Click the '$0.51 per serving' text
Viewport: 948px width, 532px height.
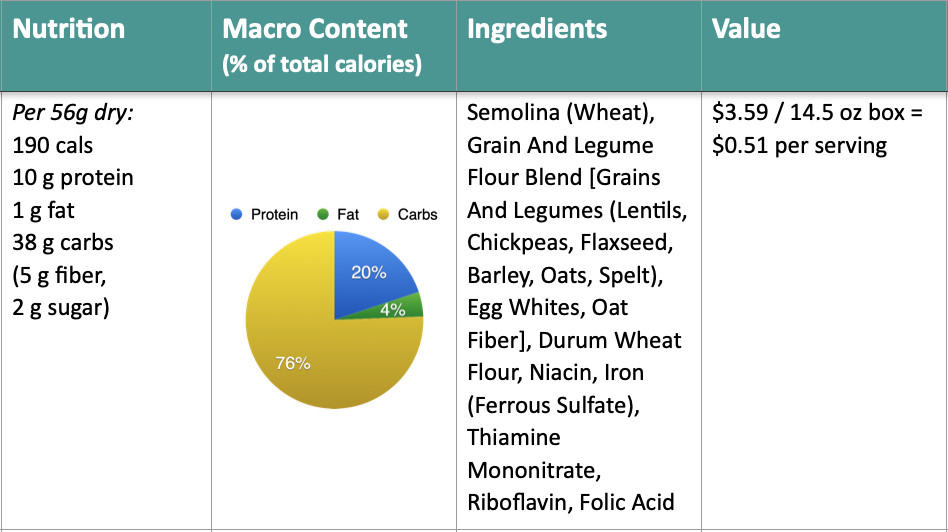click(799, 145)
